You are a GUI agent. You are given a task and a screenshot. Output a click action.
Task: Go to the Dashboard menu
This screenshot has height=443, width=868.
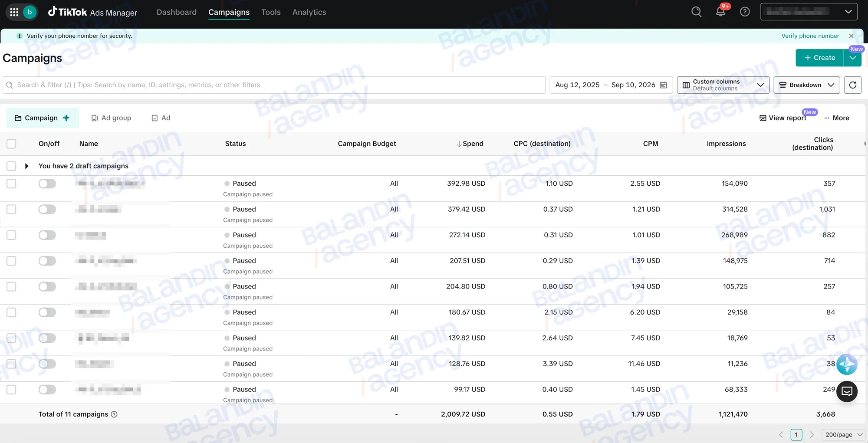point(177,12)
